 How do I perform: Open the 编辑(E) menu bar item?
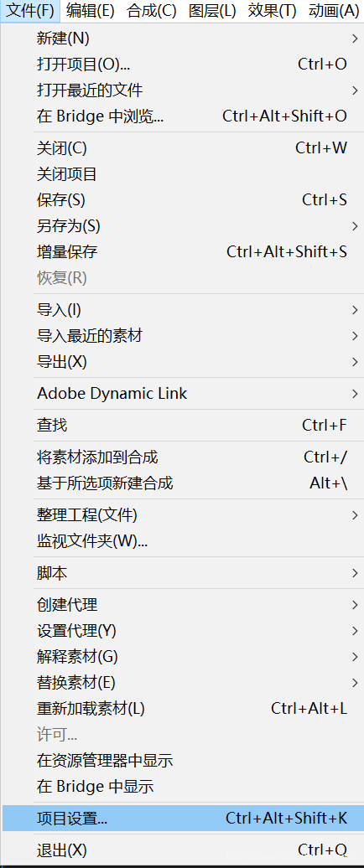(x=91, y=11)
